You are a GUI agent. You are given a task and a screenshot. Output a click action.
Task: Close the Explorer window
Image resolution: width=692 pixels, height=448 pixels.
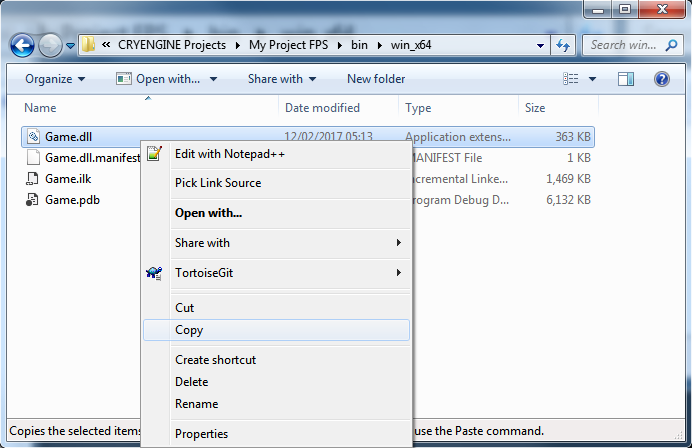pyautogui.click(x=662, y=9)
